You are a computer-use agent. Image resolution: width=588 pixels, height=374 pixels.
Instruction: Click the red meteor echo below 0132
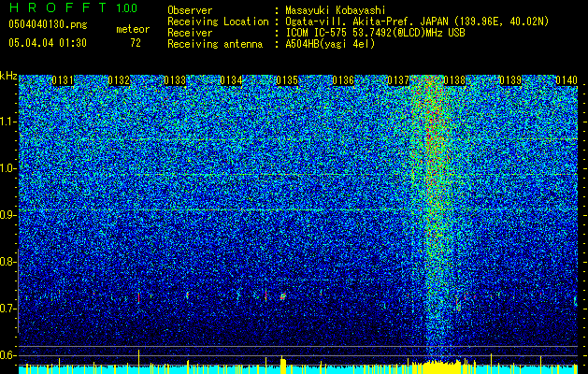(x=138, y=298)
